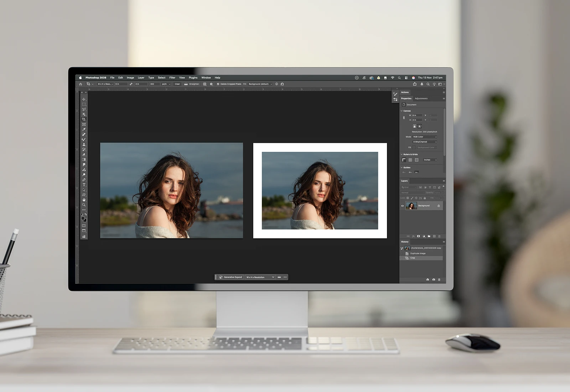Add a layer mask to the layer

click(x=419, y=236)
